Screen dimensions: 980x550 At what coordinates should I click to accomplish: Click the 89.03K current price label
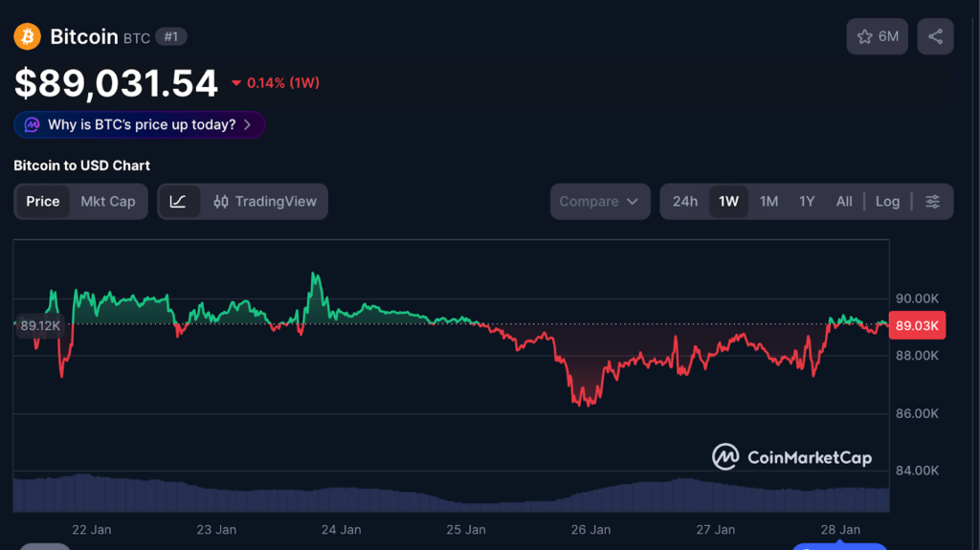917,326
